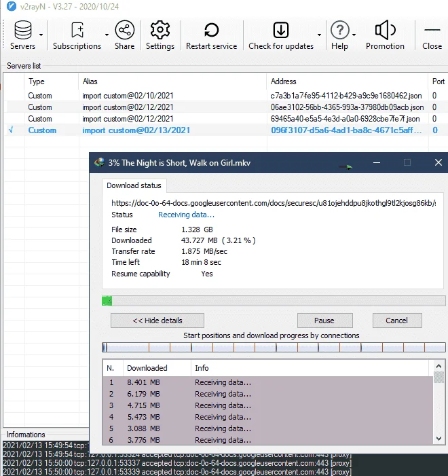Pause the download
448x476 pixels.
pos(324,321)
